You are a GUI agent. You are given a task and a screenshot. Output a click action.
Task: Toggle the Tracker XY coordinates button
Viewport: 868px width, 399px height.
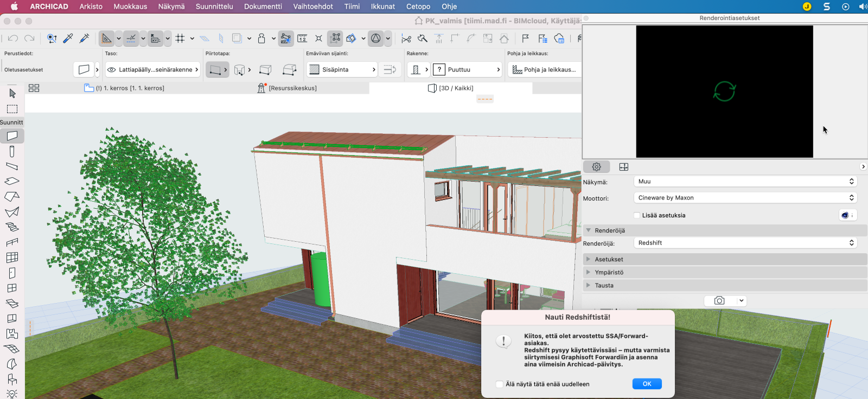[155, 38]
